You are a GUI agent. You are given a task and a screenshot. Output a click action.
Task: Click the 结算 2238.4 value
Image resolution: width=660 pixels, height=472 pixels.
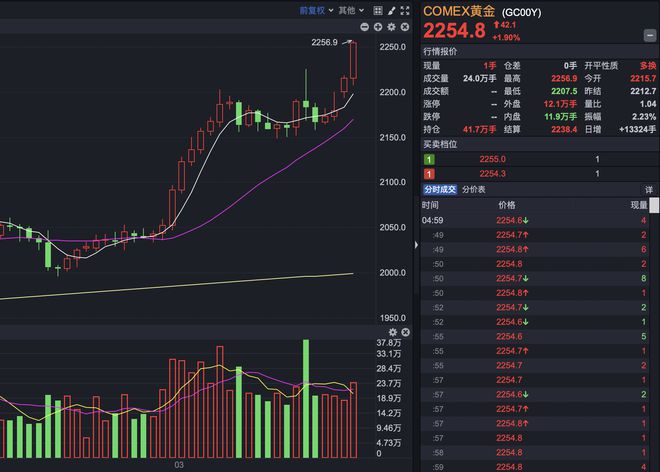564,129
